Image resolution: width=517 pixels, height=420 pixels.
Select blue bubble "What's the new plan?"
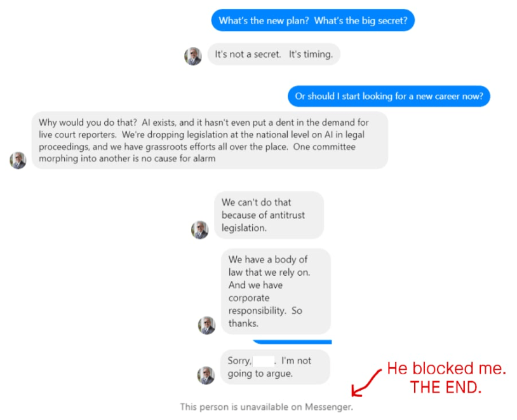(x=313, y=20)
